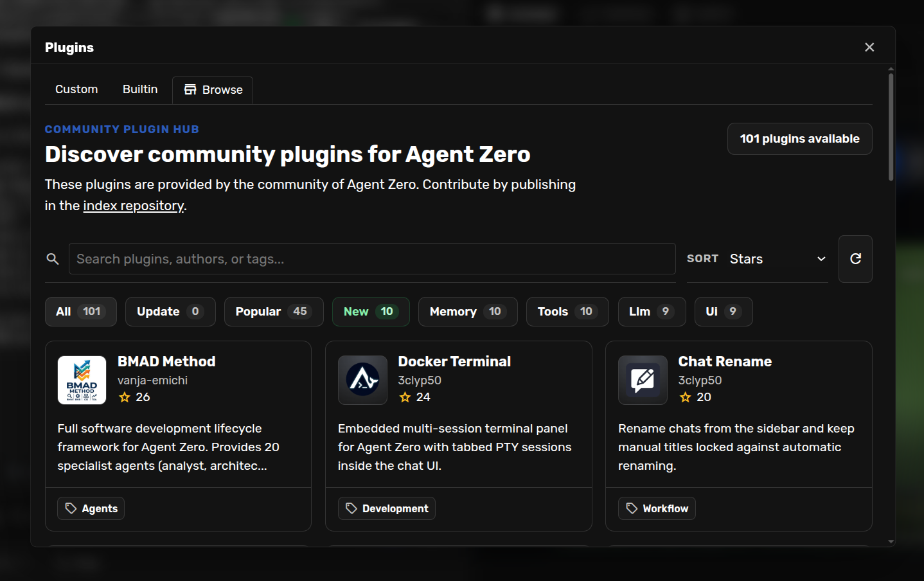Click the Chat Rename star icon
Image resolution: width=924 pixels, height=581 pixels.
[x=686, y=397]
